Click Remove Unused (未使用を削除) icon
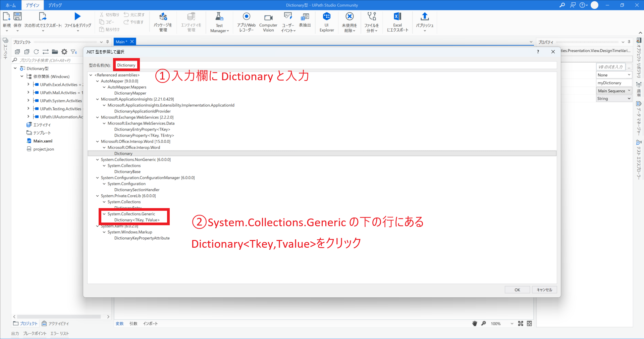This screenshot has height=339, width=644. click(350, 16)
